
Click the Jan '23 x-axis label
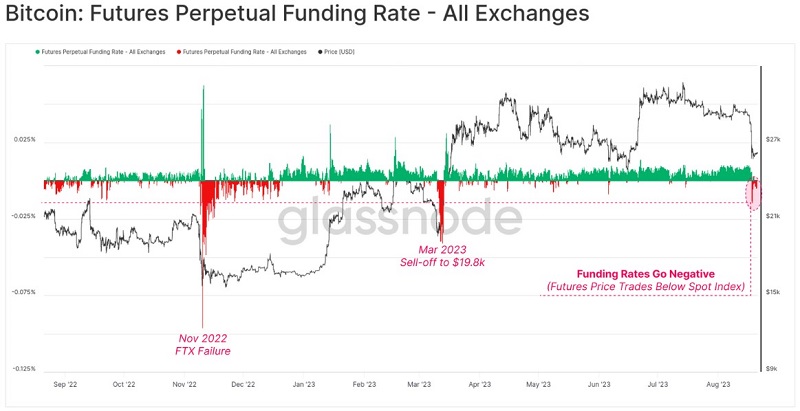pos(304,384)
